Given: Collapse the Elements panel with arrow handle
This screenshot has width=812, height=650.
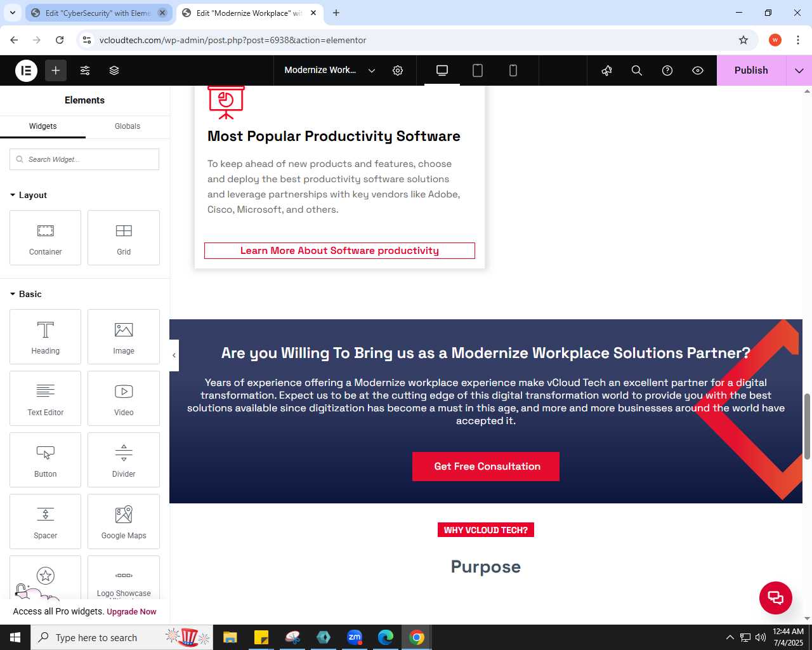Looking at the screenshot, I should [174, 355].
